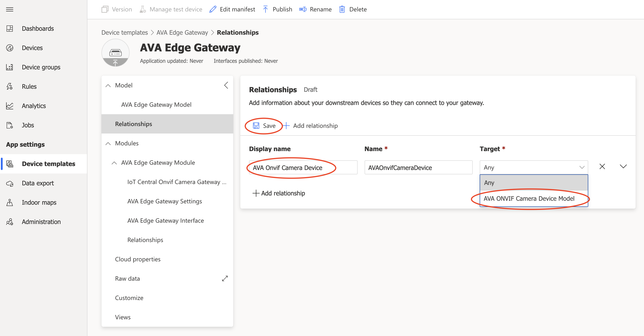Remove relationship with the X icon
Screen dimensions: 644x336
(x=602, y=166)
